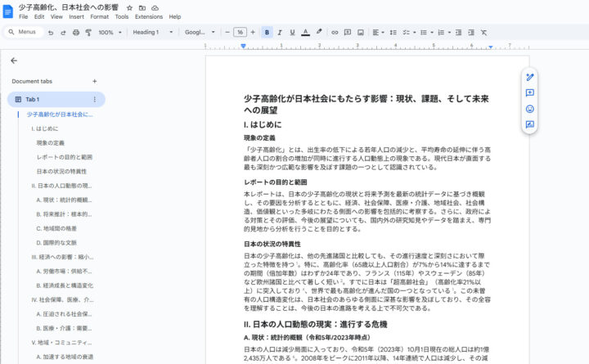This screenshot has height=364, width=589.
Task: Insert a link
Action: click(x=335, y=33)
